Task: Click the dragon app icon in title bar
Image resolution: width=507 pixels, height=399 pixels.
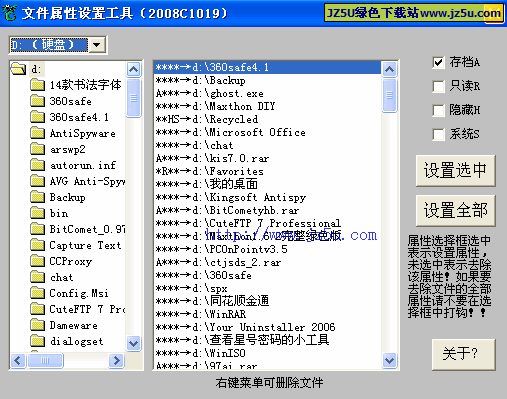Action: [x=9, y=13]
